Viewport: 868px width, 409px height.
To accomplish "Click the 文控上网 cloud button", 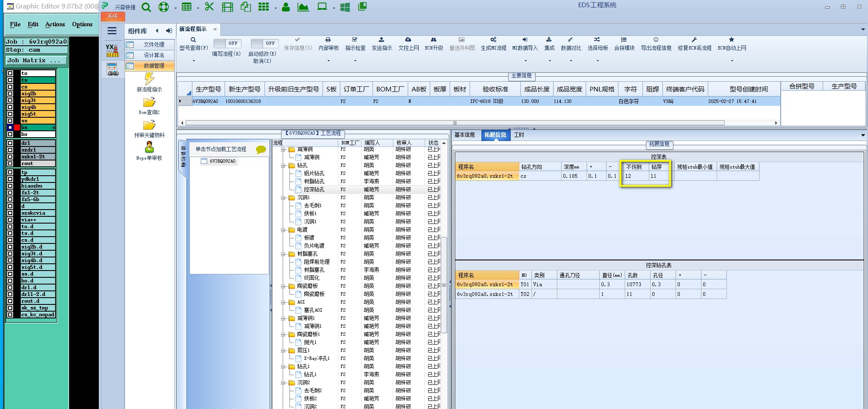I will pos(409,44).
